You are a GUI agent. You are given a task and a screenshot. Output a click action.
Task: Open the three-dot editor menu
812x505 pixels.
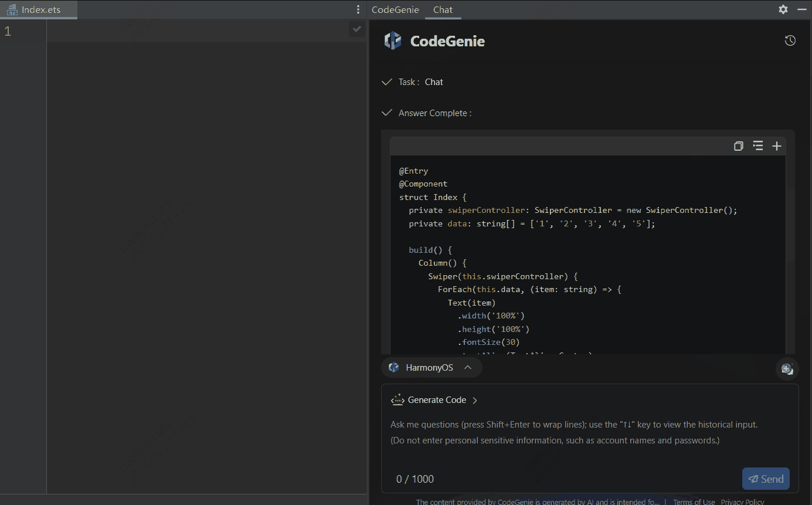click(x=358, y=9)
